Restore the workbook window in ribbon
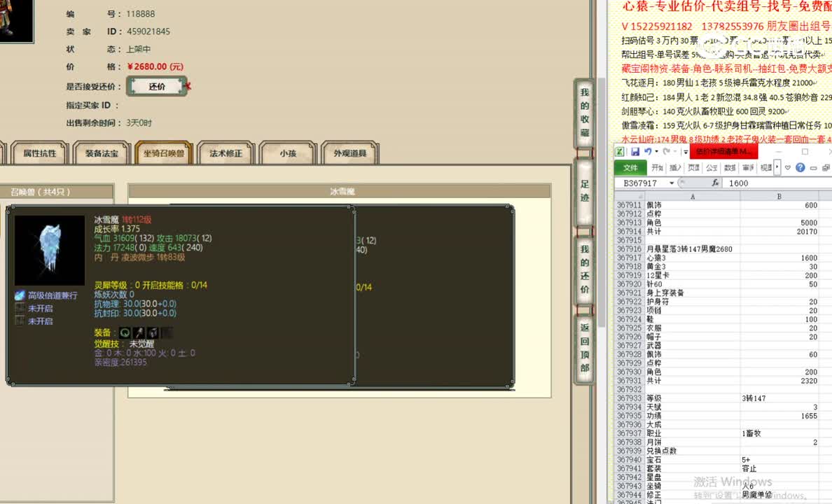832x504 pixels. [x=826, y=168]
